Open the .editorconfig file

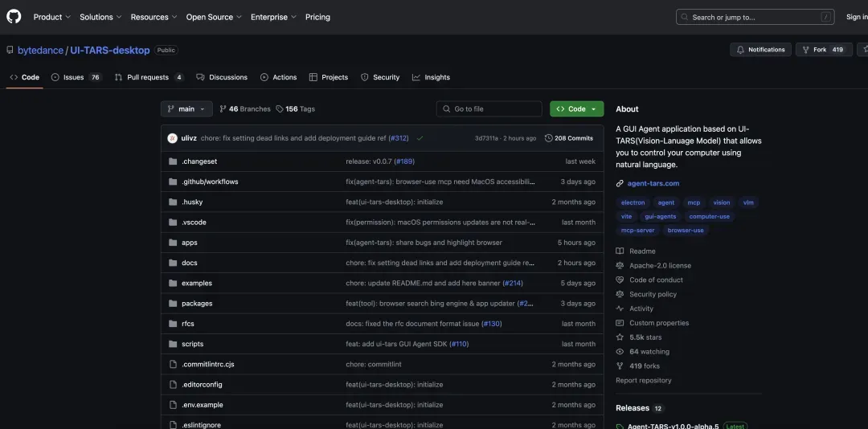pos(202,385)
